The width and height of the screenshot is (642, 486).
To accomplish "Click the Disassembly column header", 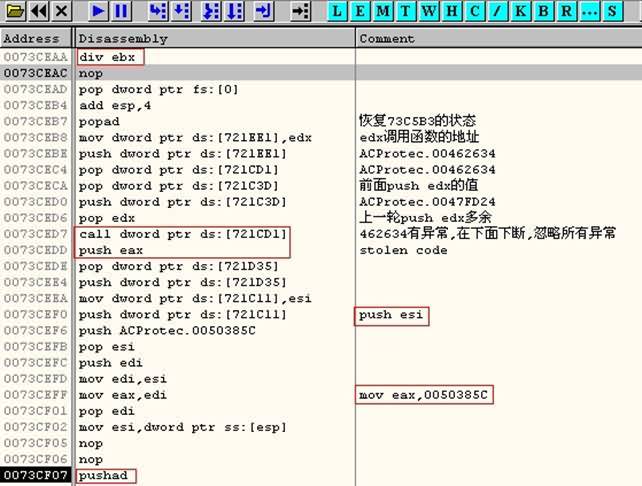I will click(x=215, y=39).
